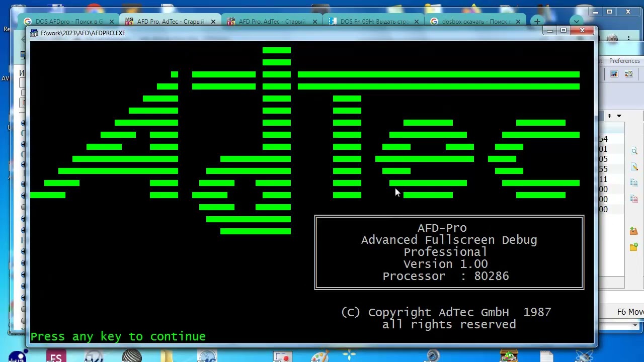Open Preferences menu in background window
Viewport: 644px width, 362px height.
624,61
